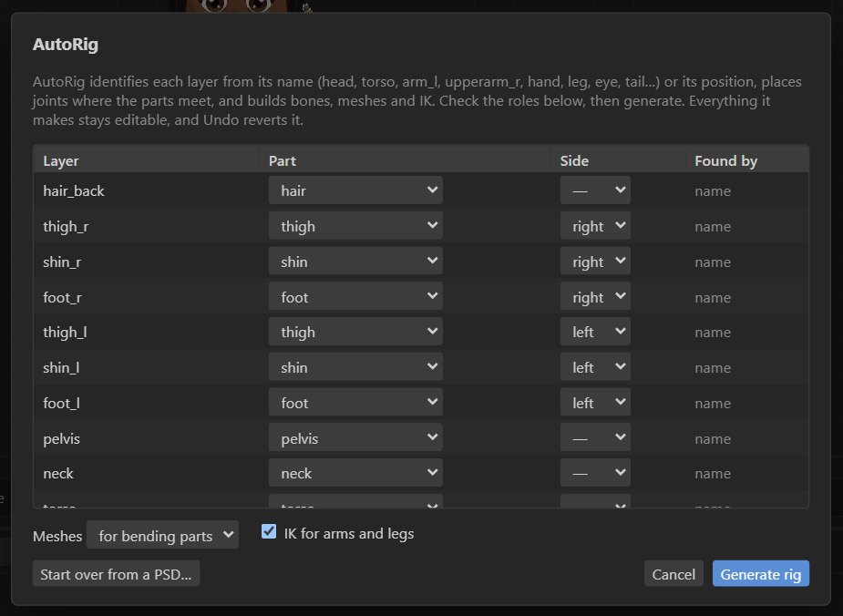The width and height of the screenshot is (843, 616).
Task: Select the shin_l layer name
Action: tap(61, 367)
